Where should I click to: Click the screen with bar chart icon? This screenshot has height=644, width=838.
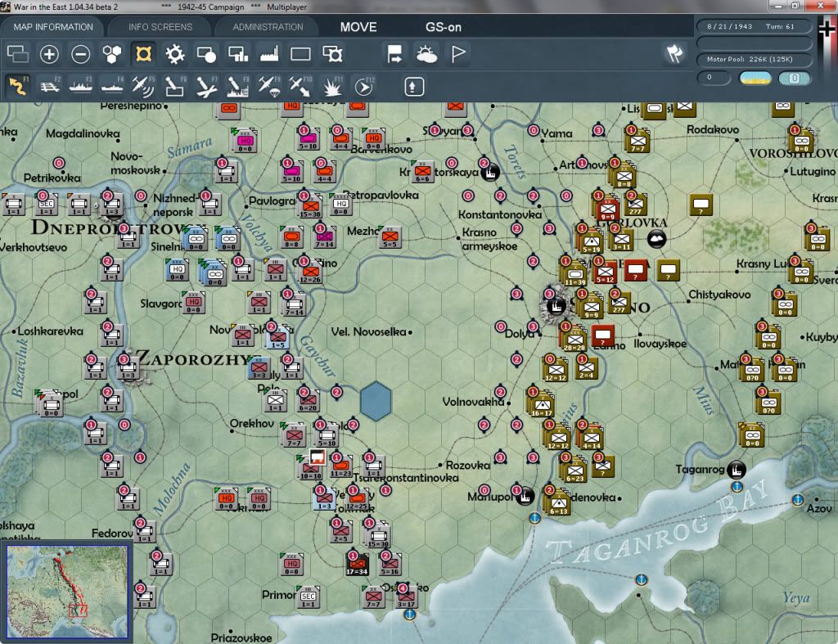click(x=238, y=54)
